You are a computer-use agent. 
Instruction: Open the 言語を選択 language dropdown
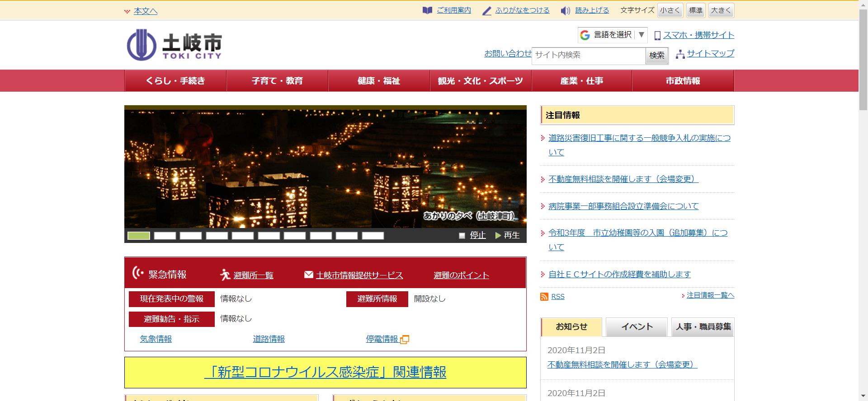coord(613,35)
